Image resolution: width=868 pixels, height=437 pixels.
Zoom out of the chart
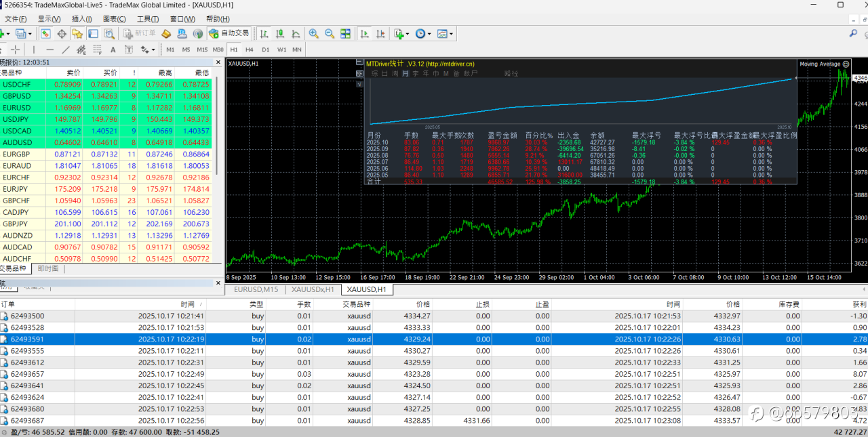pyautogui.click(x=330, y=33)
